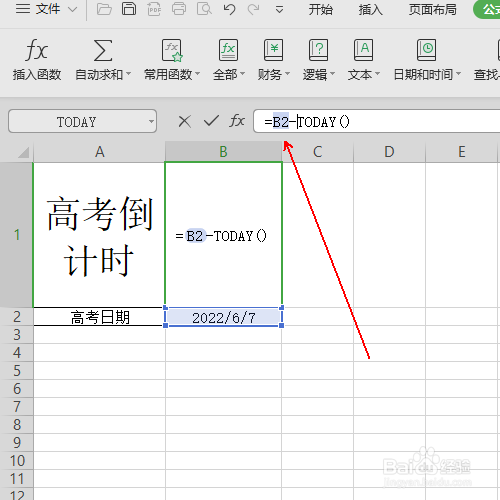Click the 自动求和 sigma icon
Viewport: 500px width, 500px height.
point(102,50)
